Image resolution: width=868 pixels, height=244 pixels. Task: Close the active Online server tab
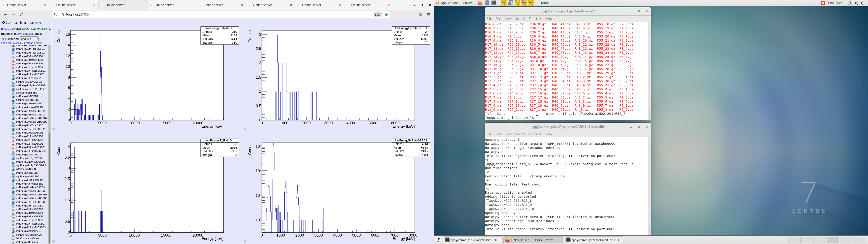144,5
